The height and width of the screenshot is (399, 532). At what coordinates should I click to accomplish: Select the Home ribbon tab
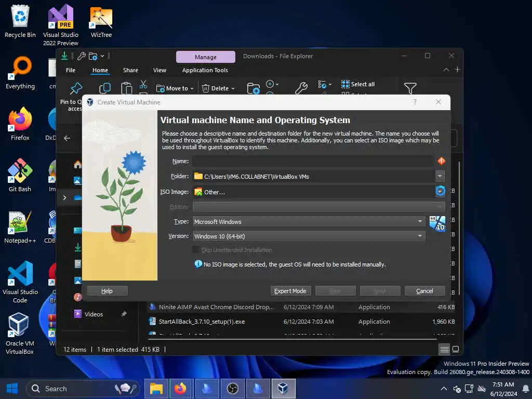(100, 70)
